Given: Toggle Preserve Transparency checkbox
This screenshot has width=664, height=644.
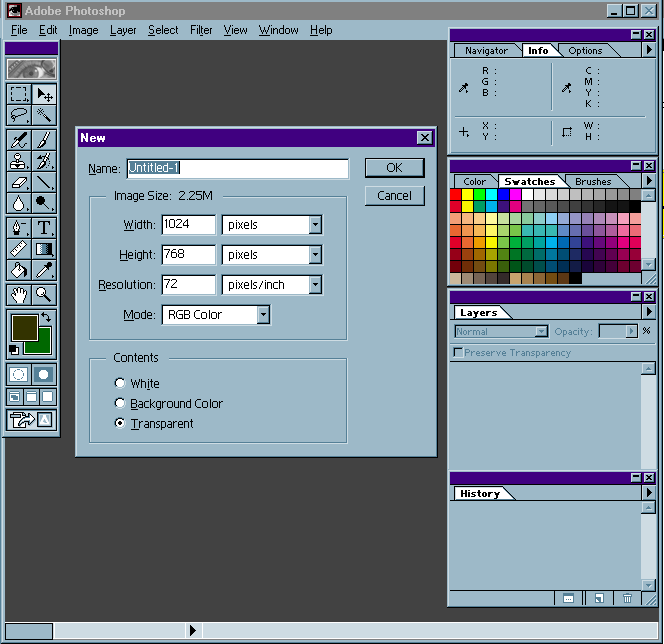Looking at the screenshot, I should click(x=458, y=352).
